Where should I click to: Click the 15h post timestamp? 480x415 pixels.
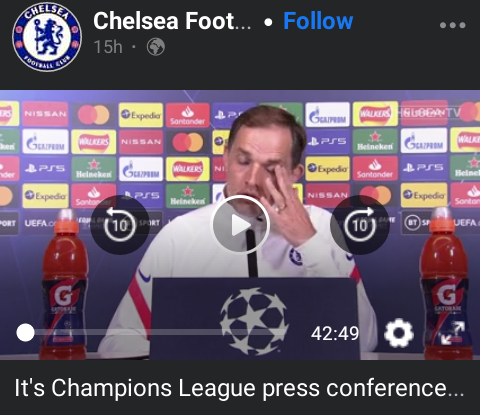(x=108, y=47)
